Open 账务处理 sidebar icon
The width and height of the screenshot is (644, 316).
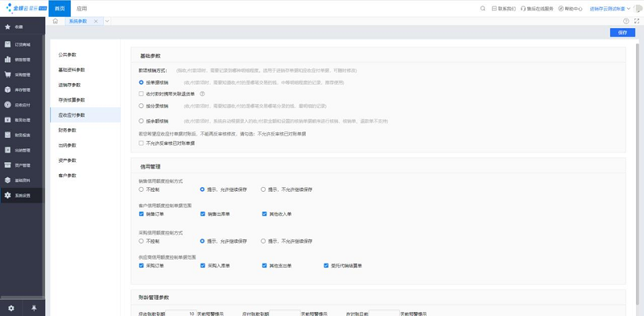7,120
